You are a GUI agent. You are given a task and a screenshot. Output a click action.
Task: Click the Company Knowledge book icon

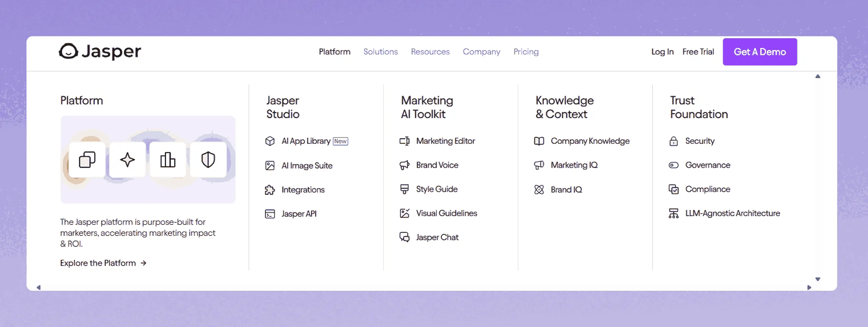point(539,141)
